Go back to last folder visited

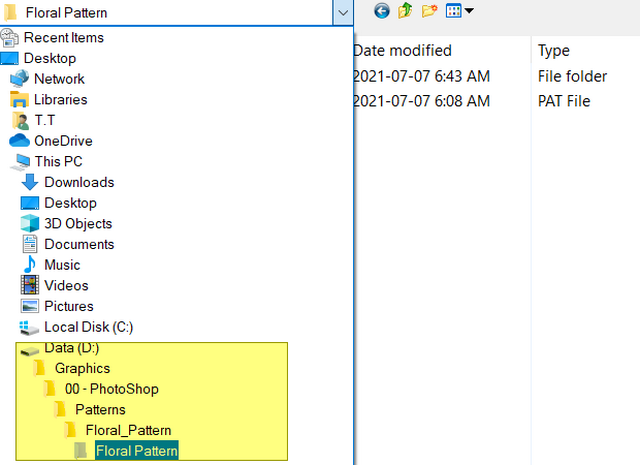tap(382, 11)
